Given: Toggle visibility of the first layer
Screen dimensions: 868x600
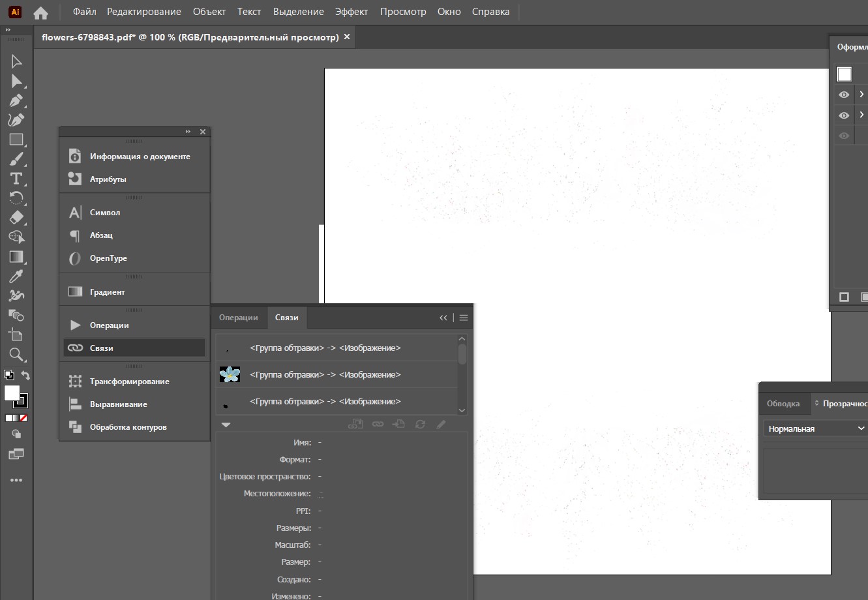Looking at the screenshot, I should 844,95.
